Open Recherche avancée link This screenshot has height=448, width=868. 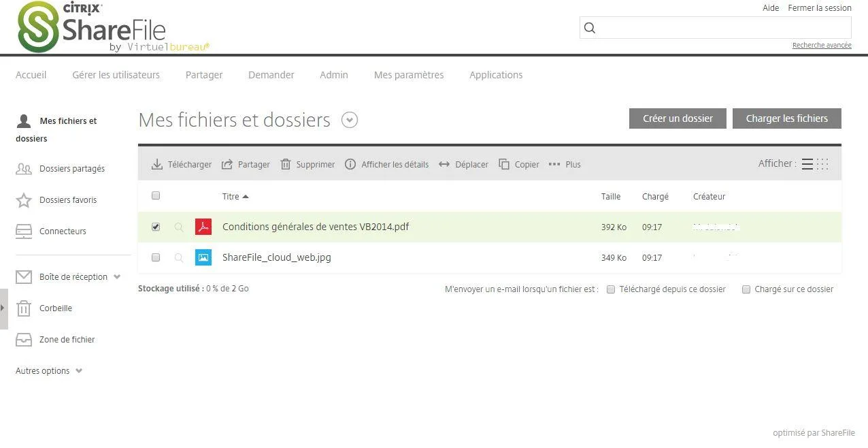[x=822, y=46]
